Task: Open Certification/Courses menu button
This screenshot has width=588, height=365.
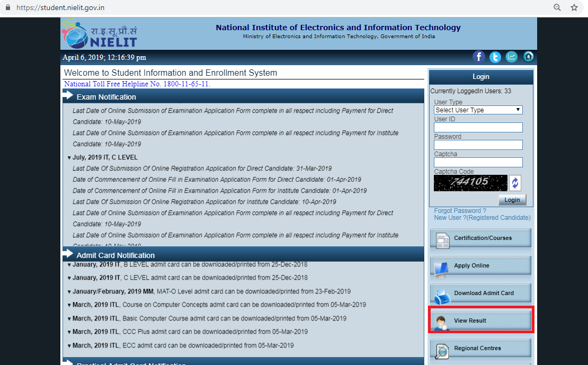Action: click(481, 238)
